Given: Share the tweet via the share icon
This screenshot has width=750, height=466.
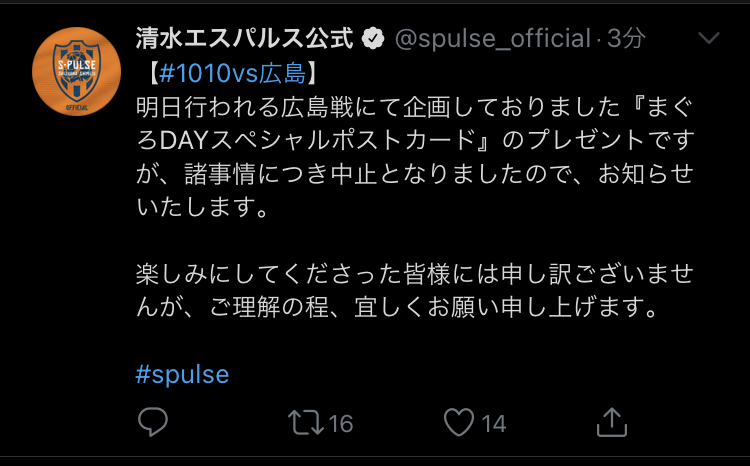Looking at the screenshot, I should (x=612, y=422).
